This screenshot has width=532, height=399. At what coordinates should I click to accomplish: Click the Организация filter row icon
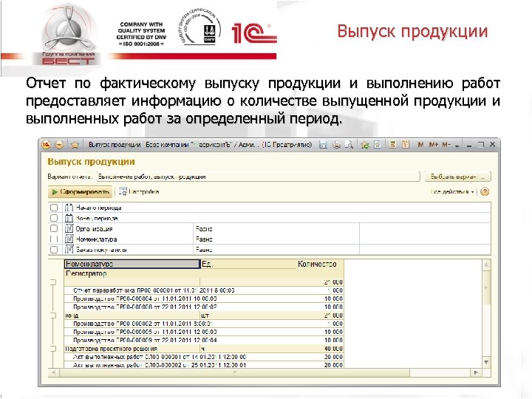tap(69, 228)
